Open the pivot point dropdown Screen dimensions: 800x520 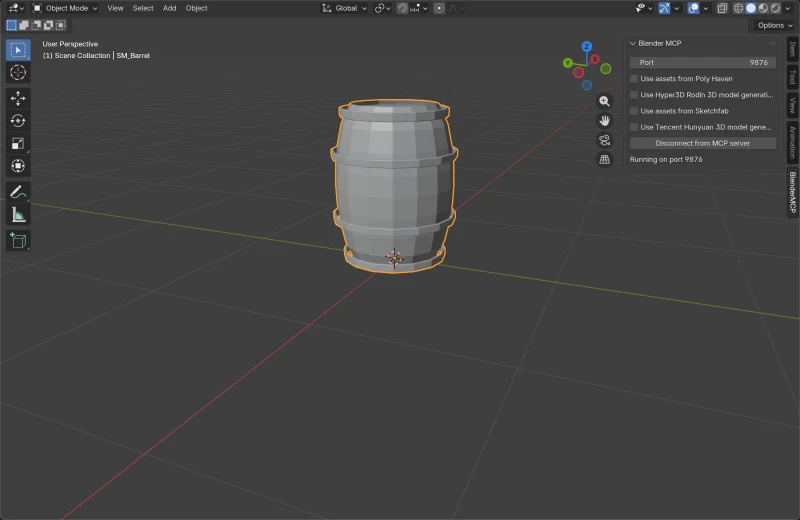coord(382,8)
